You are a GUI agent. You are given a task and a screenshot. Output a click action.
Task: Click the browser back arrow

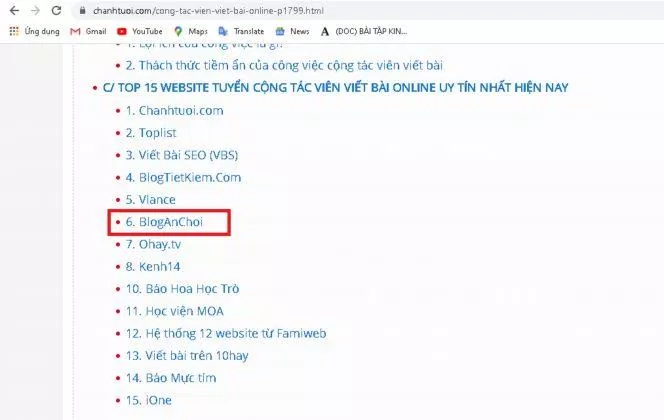[x=14, y=11]
